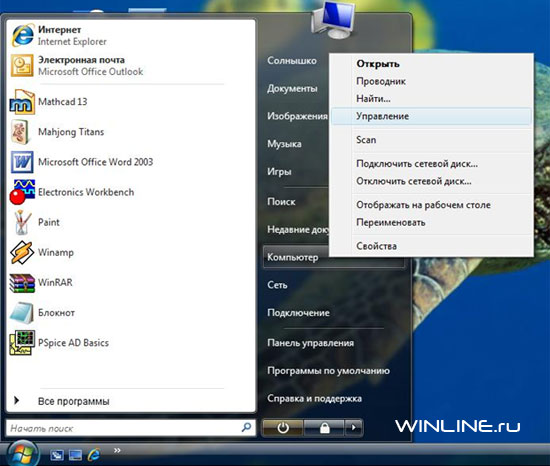Open Paint program icon
Image resolution: width=550 pixels, height=466 pixels.
tap(22, 222)
